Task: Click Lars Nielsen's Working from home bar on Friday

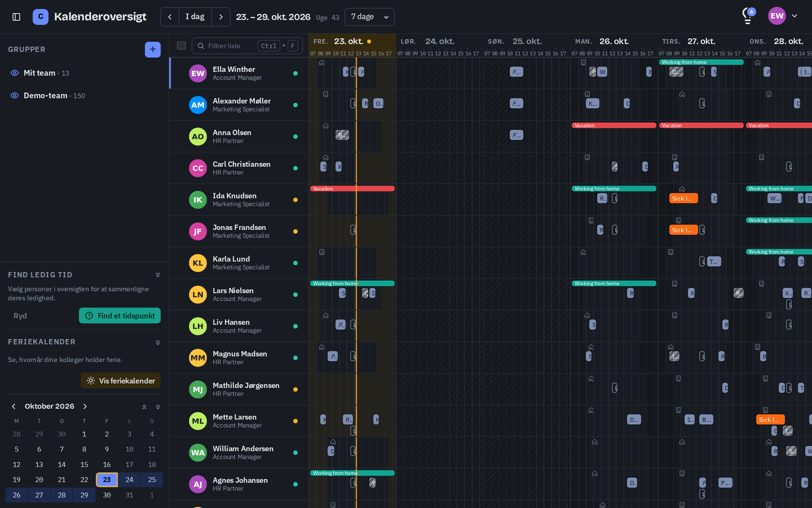Action: [x=352, y=283]
